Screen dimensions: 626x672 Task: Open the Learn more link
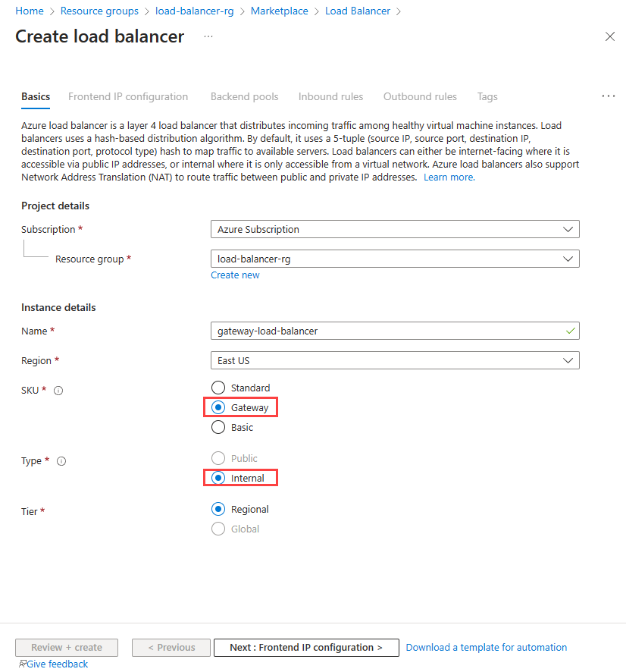[x=448, y=176]
